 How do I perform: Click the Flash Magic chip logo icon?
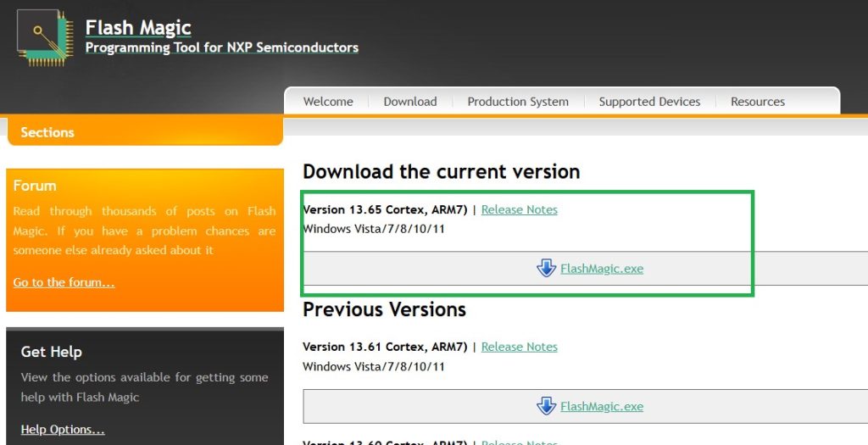pyautogui.click(x=44, y=37)
